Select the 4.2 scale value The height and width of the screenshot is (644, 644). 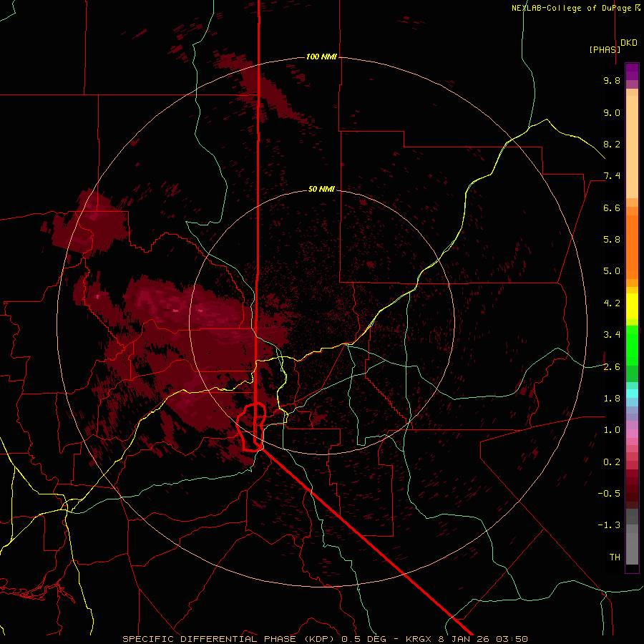tap(612, 303)
